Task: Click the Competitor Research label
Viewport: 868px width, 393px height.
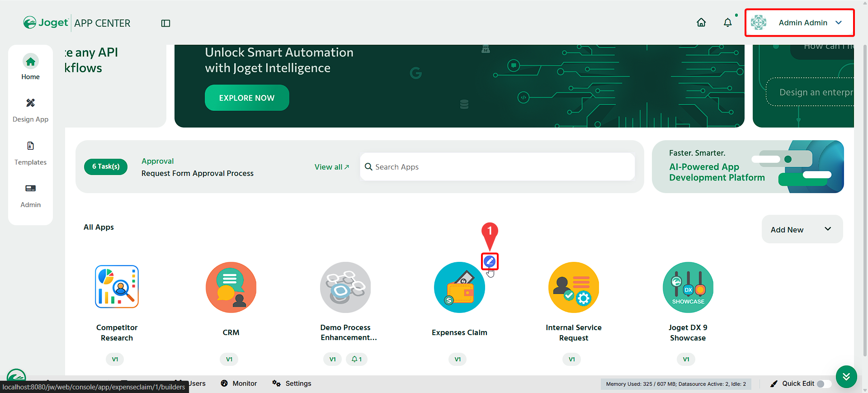Action: (117, 332)
